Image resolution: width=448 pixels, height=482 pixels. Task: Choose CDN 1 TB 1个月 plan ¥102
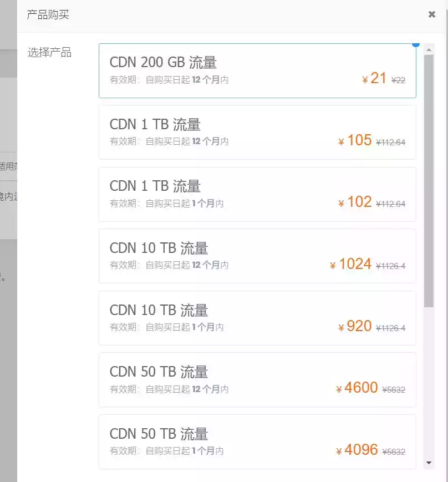[257, 194]
